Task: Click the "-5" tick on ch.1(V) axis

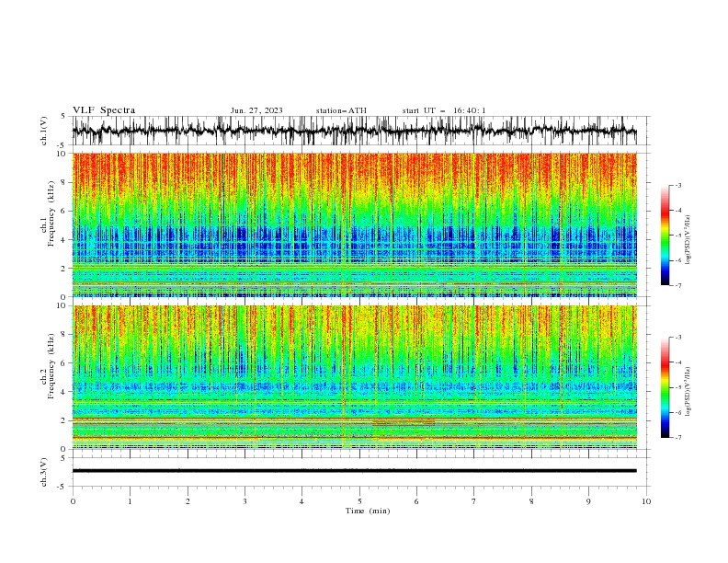Action: (62, 145)
